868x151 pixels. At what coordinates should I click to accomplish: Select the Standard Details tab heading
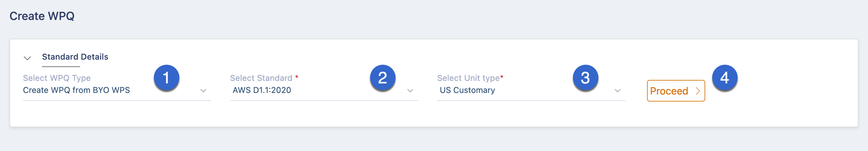pyautogui.click(x=75, y=57)
